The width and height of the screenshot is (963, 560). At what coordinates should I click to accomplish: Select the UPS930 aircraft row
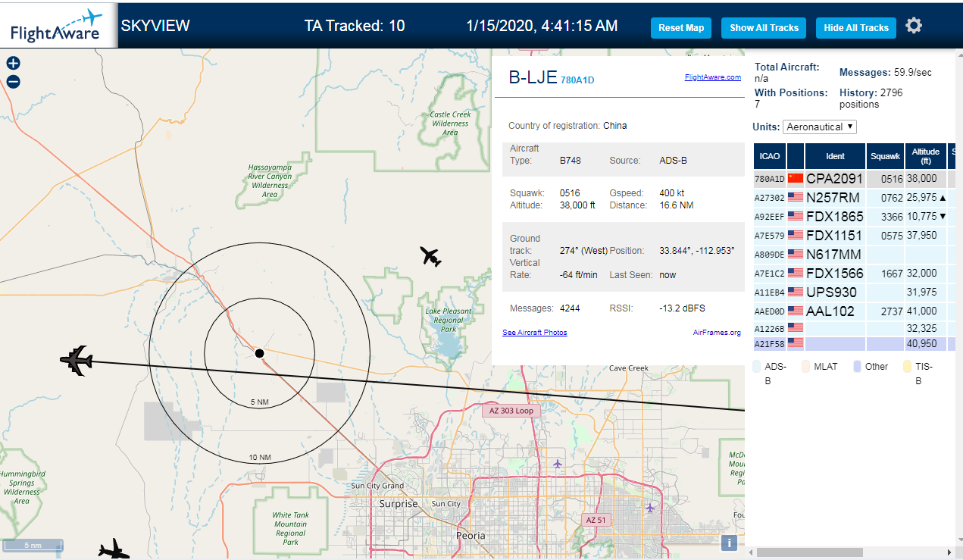[854, 292]
